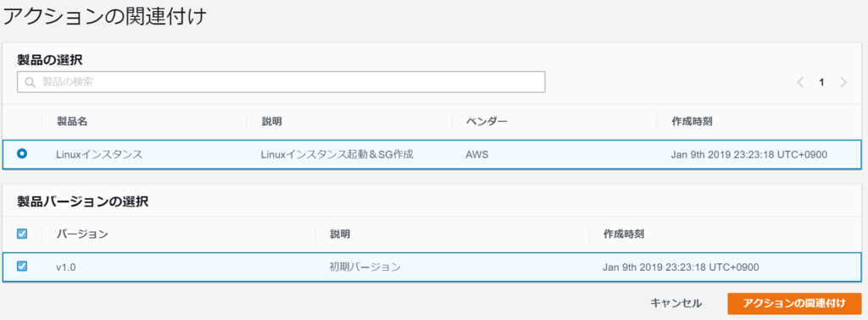This screenshot has width=868, height=320.
Task: Click the 製品バージョンの選択 section heading
Action: click(x=82, y=201)
